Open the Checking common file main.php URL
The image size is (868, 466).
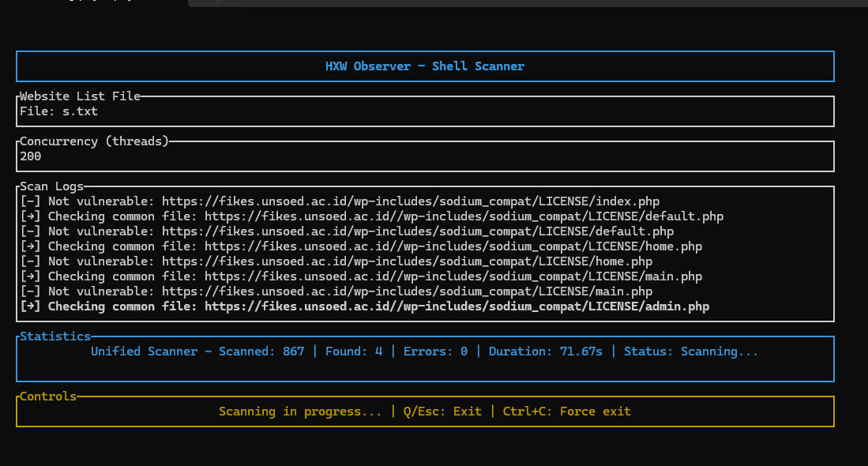click(453, 276)
